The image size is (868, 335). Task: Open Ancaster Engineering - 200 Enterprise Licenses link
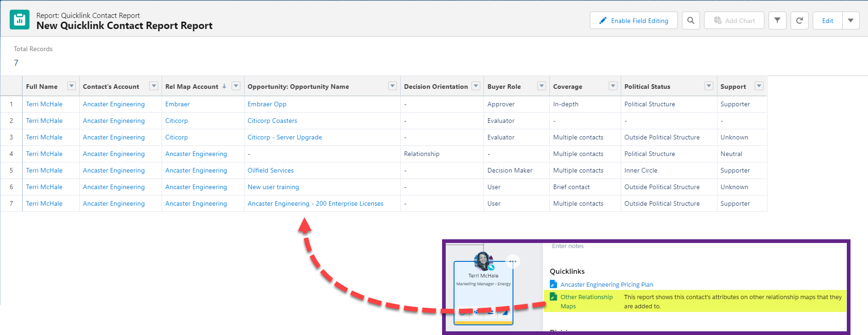315,203
